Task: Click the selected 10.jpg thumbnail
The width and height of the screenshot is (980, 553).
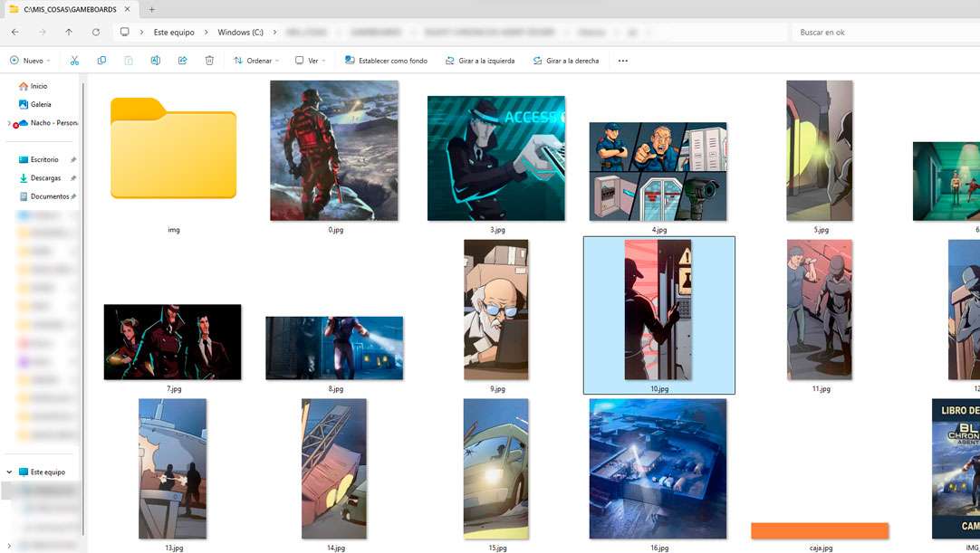Action: [x=658, y=310]
